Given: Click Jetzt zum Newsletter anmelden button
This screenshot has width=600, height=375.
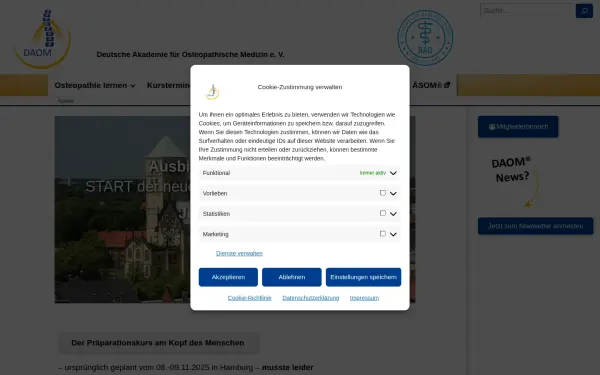Looking at the screenshot, I should pyautogui.click(x=535, y=226).
